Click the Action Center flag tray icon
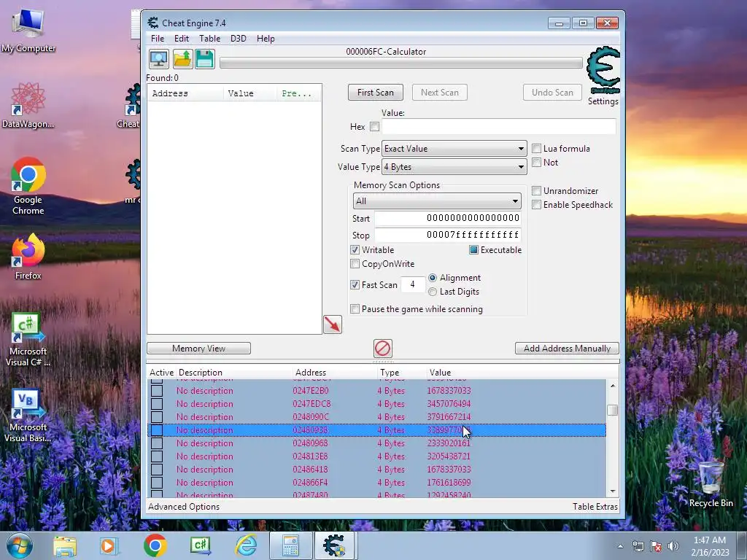The width and height of the screenshot is (747, 560). point(656,546)
